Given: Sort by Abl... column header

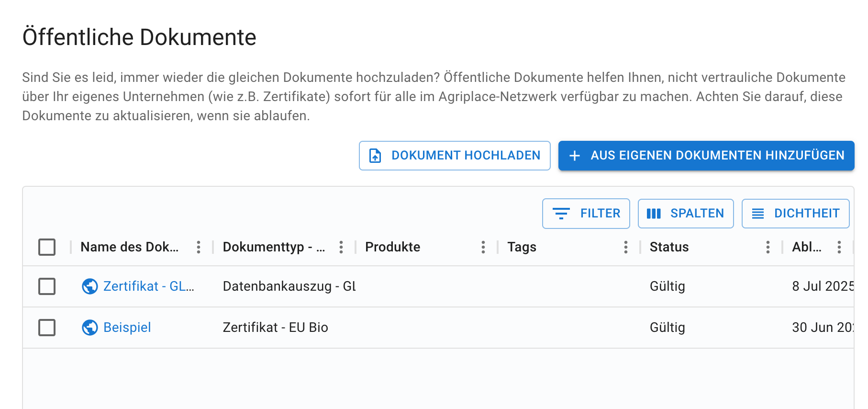Looking at the screenshot, I should 807,247.
